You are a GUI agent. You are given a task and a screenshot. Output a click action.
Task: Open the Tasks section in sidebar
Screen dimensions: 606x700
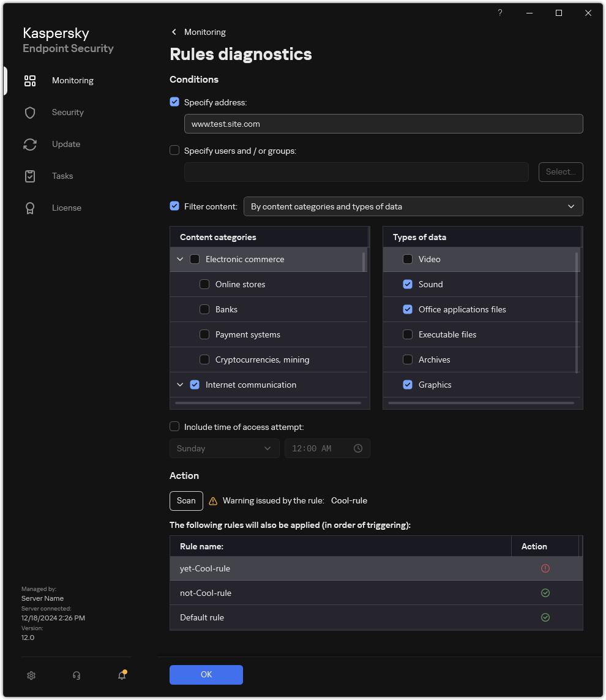click(62, 176)
